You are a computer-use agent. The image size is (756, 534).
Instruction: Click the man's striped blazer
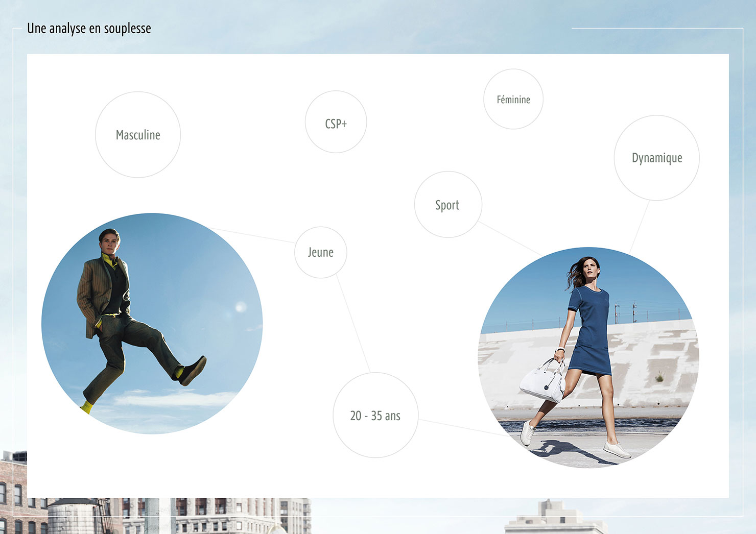92,294
